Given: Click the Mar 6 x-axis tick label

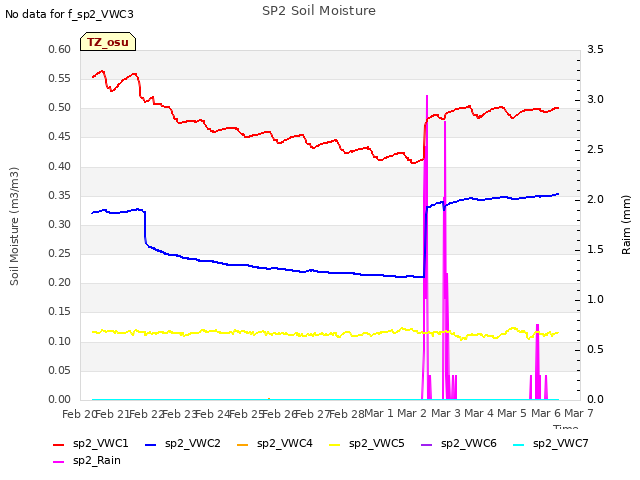Looking at the screenshot, I should [x=546, y=414].
